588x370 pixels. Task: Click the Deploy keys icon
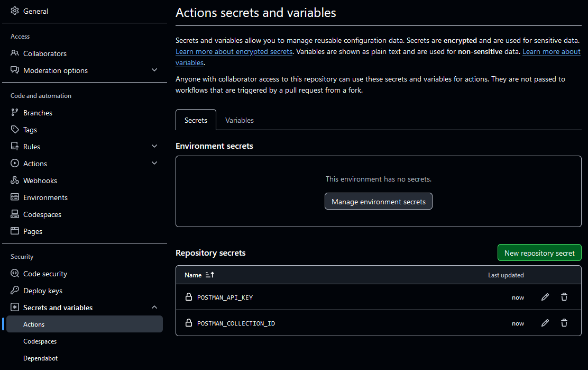15,290
